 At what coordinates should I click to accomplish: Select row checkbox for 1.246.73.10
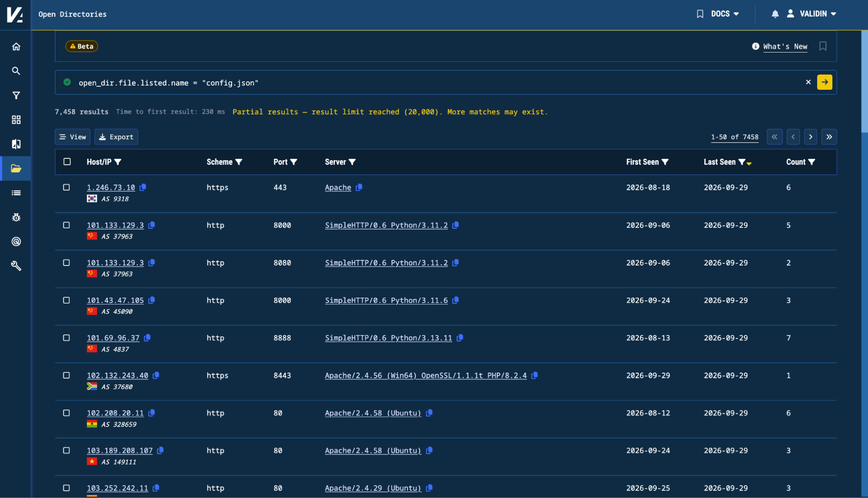point(66,187)
